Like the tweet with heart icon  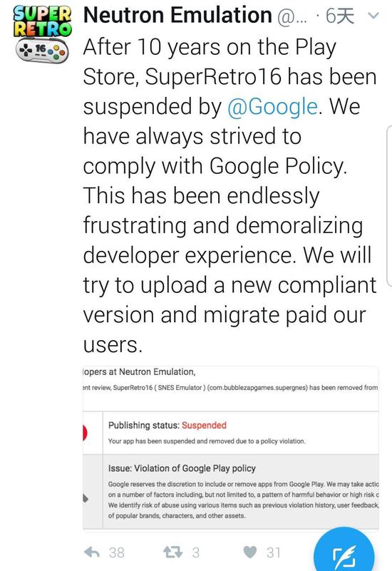pyautogui.click(x=250, y=552)
